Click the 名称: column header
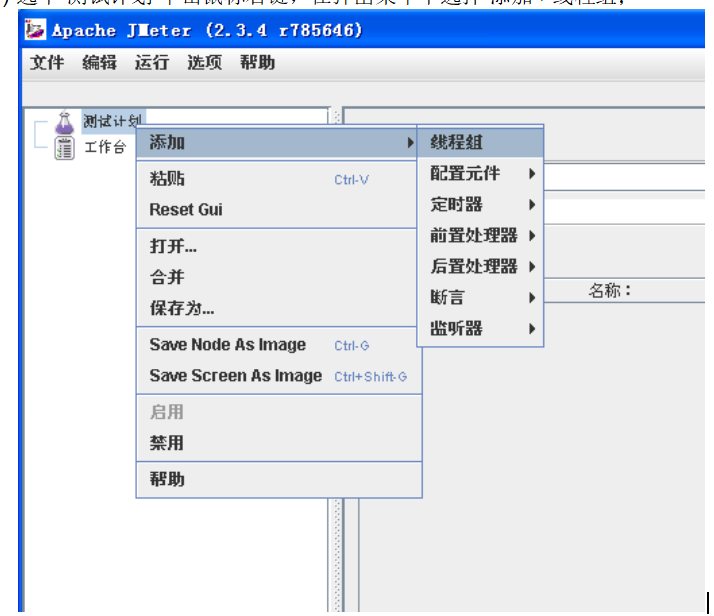Screen dimensions: 714x616 point(610,290)
